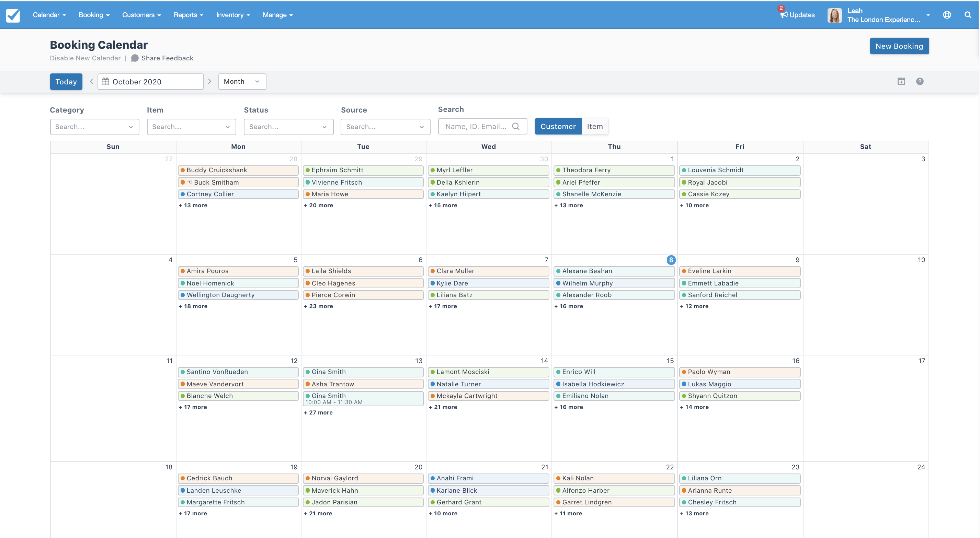The image size is (980, 538).
Task: Open Cortney Collier booking
Action: click(238, 194)
